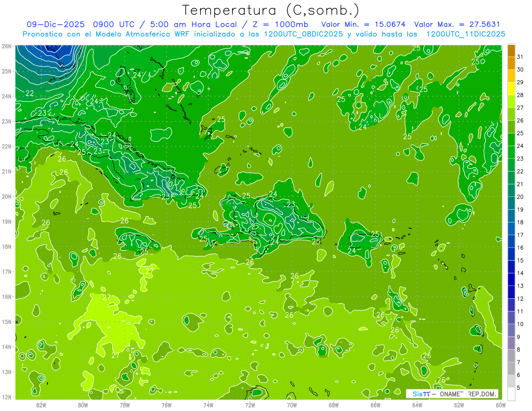The height and width of the screenshot is (411, 532).
Task: Click the longitude label "66W"
Action: point(375,404)
